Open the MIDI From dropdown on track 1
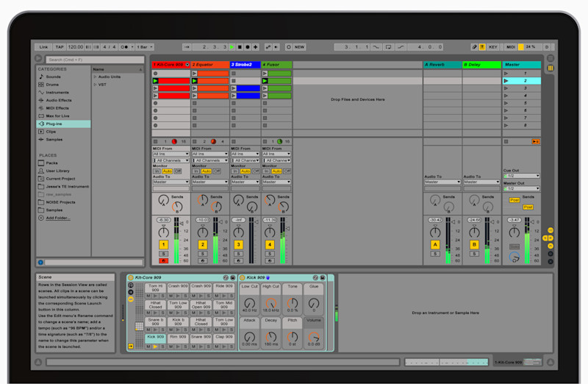 (171, 154)
